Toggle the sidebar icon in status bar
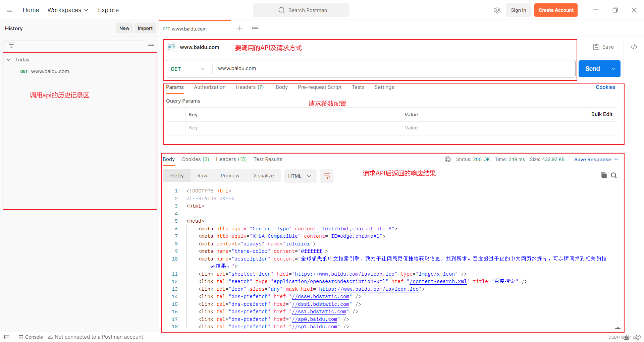The width and height of the screenshot is (644, 342). [7, 337]
